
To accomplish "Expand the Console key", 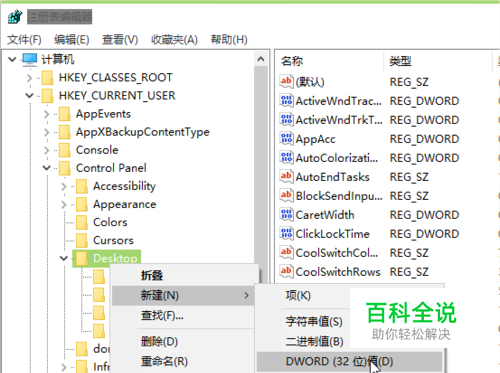I will (47, 150).
